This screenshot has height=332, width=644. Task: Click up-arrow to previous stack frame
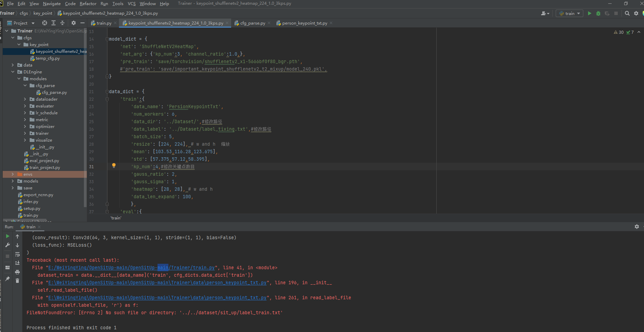click(17, 236)
